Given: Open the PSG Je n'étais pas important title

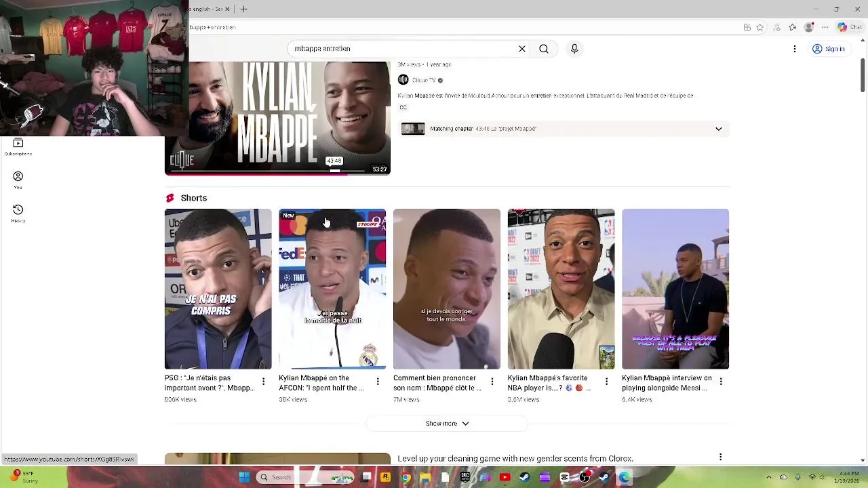Looking at the screenshot, I should point(210,383).
